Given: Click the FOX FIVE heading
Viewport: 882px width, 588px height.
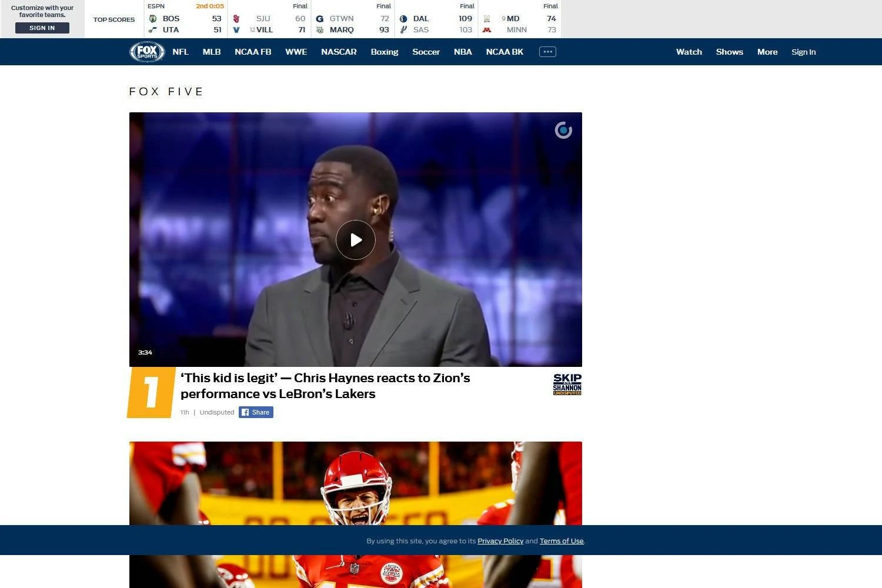Looking at the screenshot, I should click(166, 92).
